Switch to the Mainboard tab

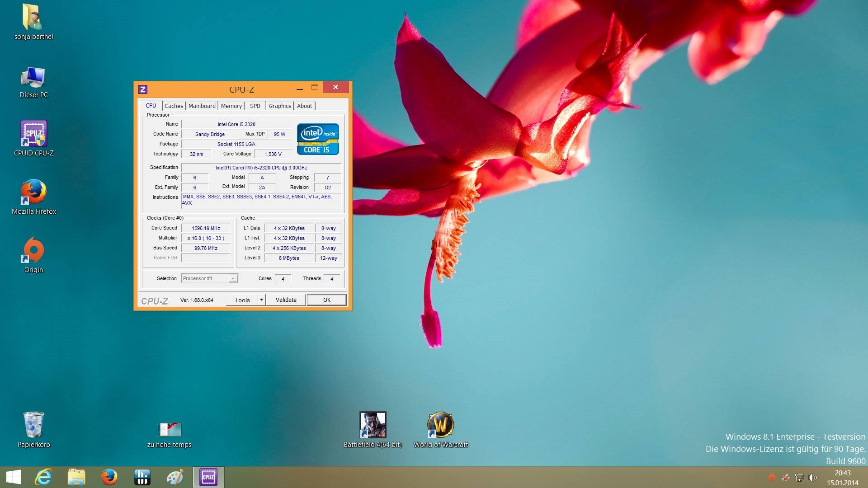[x=202, y=106]
